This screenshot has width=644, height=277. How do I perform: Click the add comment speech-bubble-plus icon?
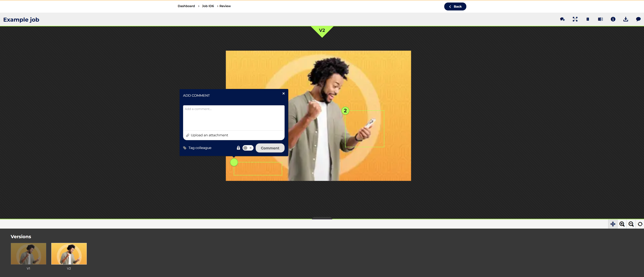562,19
